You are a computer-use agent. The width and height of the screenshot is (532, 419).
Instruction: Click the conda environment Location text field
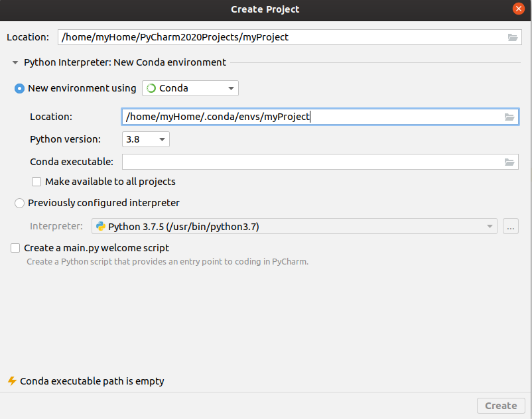pos(265,117)
